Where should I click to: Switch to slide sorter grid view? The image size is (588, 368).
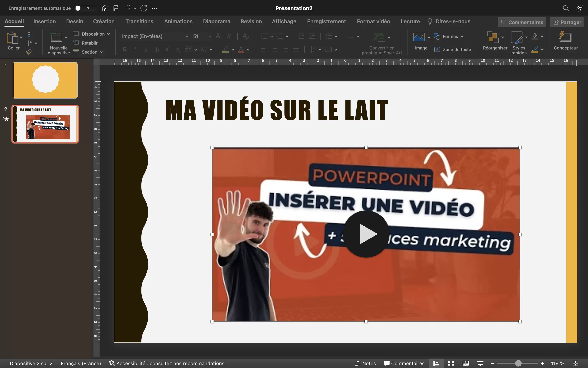[451, 363]
